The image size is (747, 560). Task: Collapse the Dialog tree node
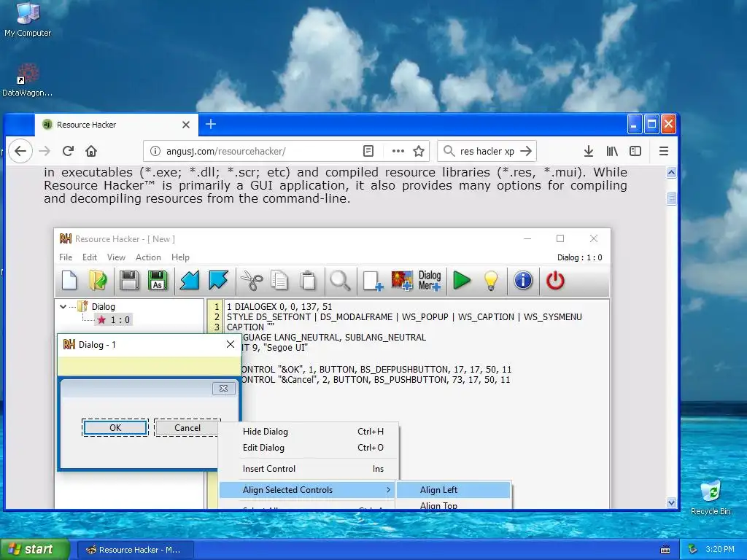pyautogui.click(x=63, y=307)
